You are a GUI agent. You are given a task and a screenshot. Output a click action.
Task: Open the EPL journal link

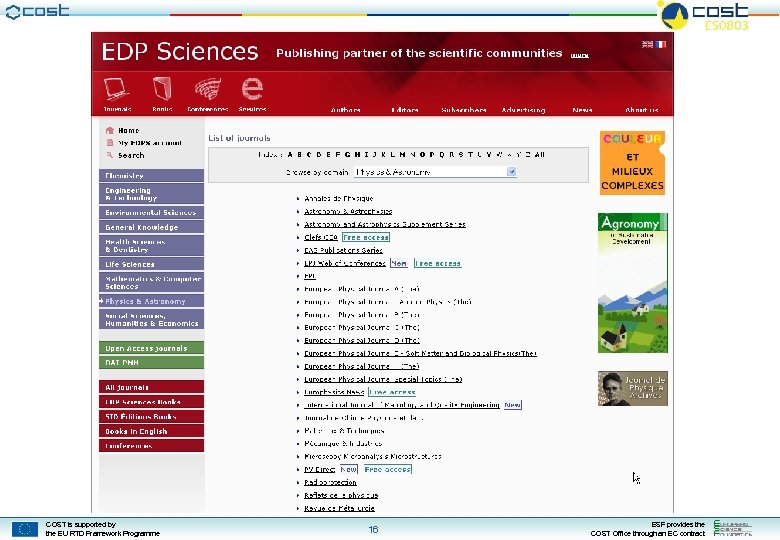click(x=309, y=276)
